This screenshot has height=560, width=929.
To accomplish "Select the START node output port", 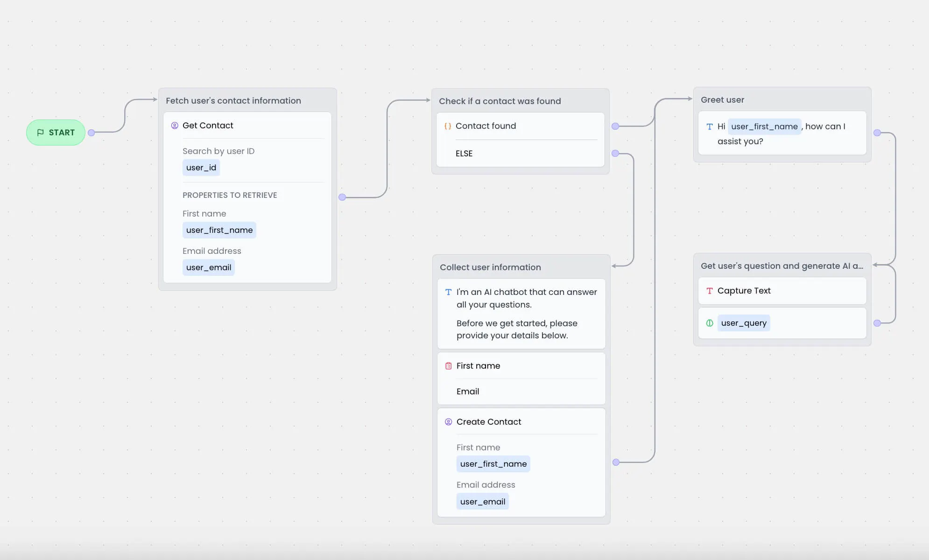I will point(91,133).
